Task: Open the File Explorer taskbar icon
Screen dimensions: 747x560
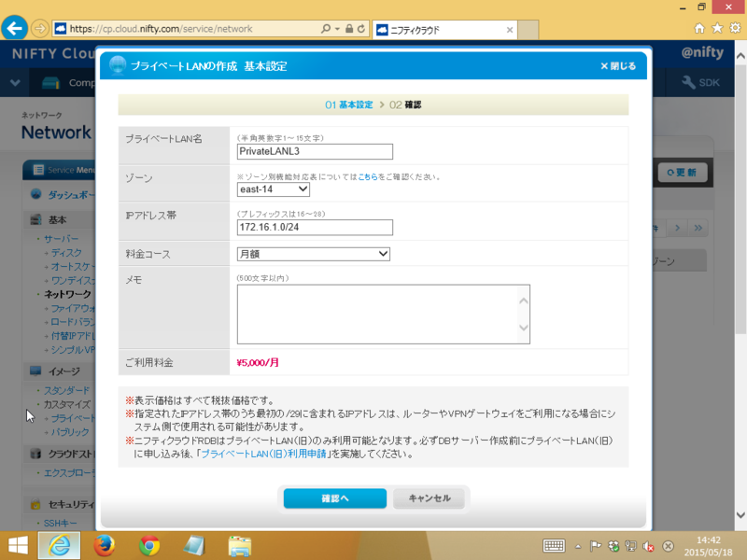Action: pos(240,546)
